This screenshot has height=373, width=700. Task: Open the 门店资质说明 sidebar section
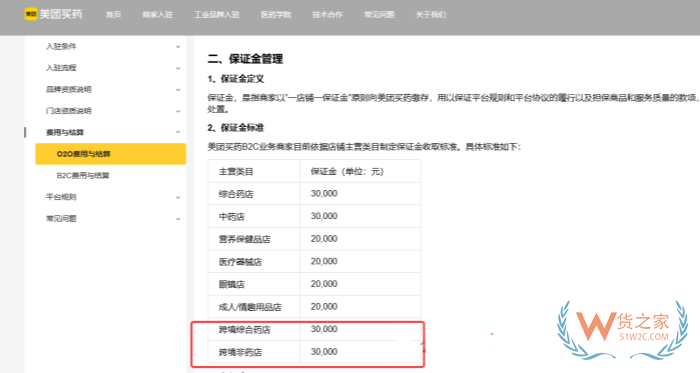coord(69,111)
